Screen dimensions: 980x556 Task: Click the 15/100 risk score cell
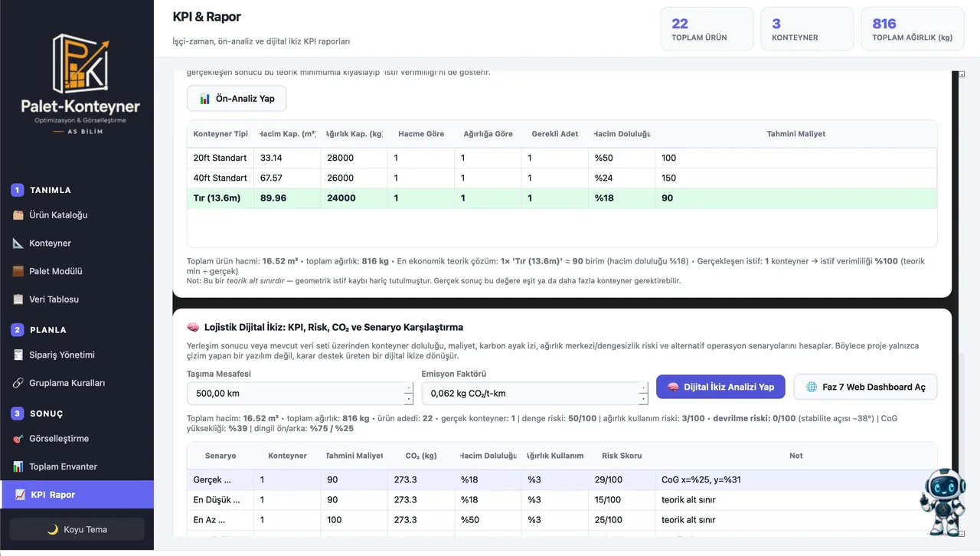[x=622, y=500]
